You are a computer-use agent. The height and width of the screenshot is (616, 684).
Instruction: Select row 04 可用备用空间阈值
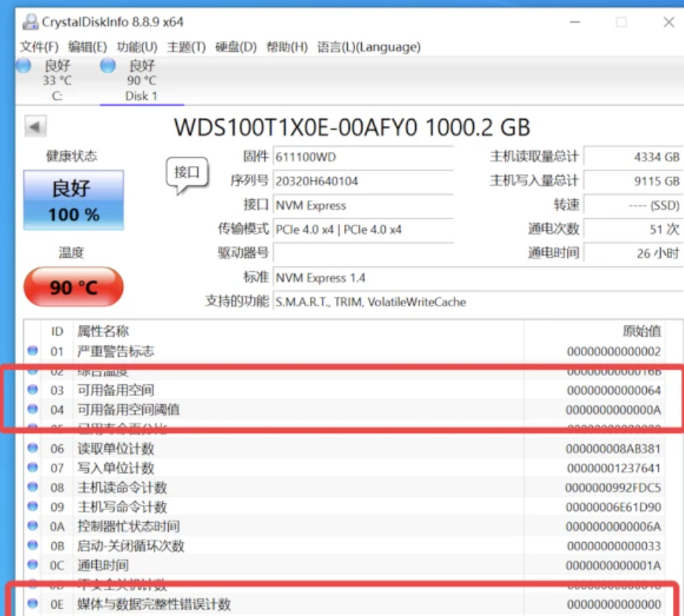click(x=345, y=409)
